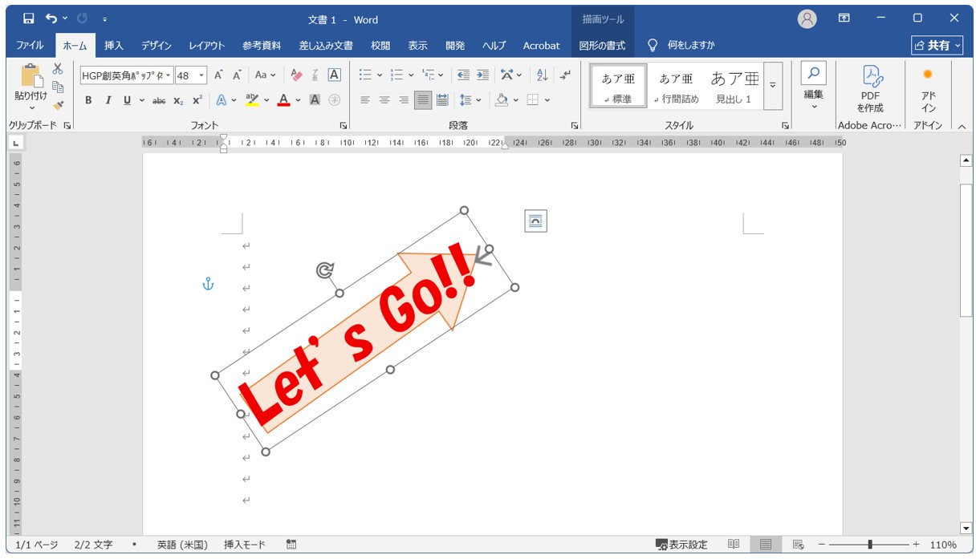
Task: Open the font size dropdown
Action: 201,75
